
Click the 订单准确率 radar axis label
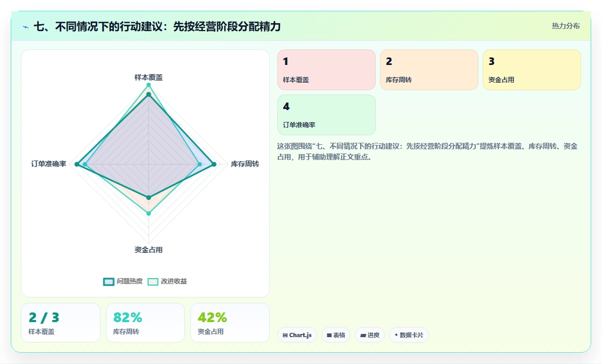point(49,164)
